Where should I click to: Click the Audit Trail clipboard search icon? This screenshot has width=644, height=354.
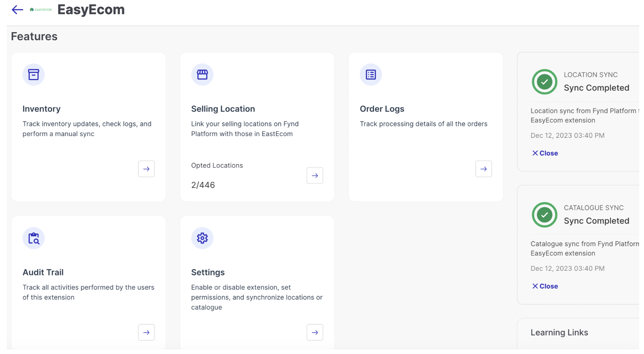tap(34, 238)
